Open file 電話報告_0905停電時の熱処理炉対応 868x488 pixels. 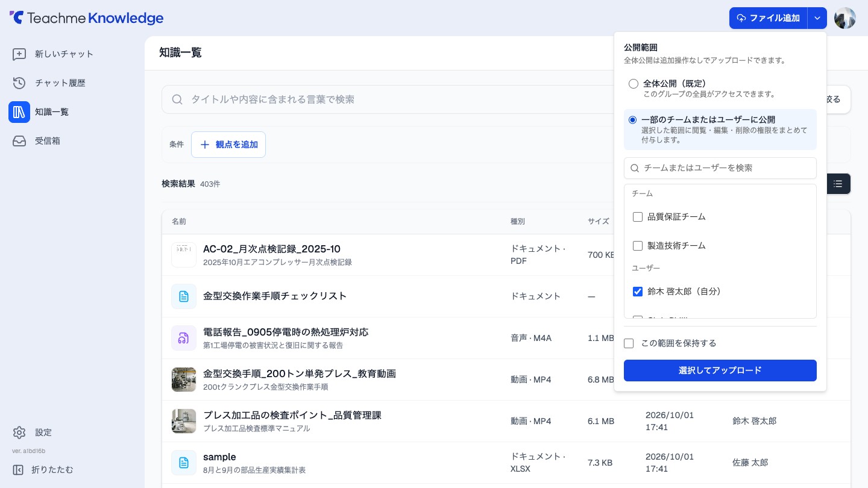[286, 332]
